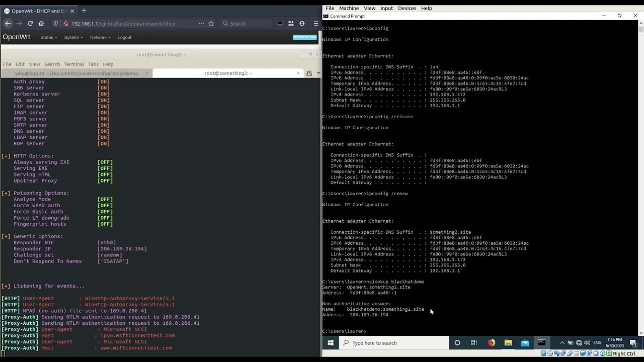
Task: Click the Refreshing status badge
Action: coord(304,37)
